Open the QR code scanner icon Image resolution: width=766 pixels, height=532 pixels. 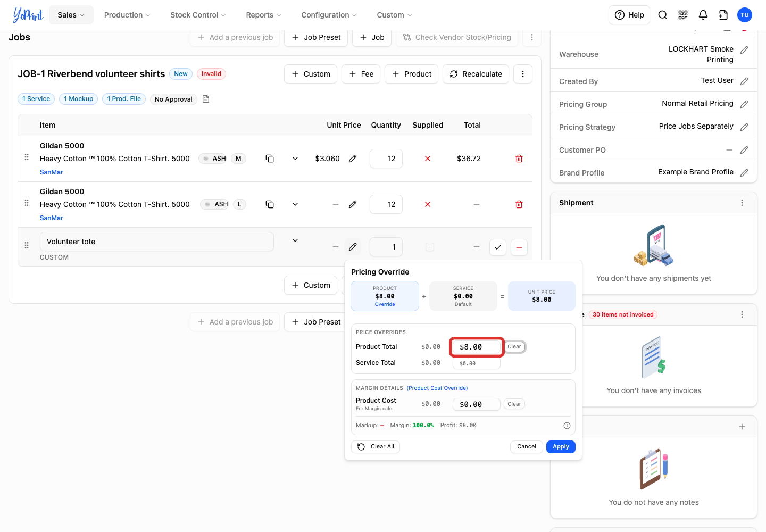(683, 15)
